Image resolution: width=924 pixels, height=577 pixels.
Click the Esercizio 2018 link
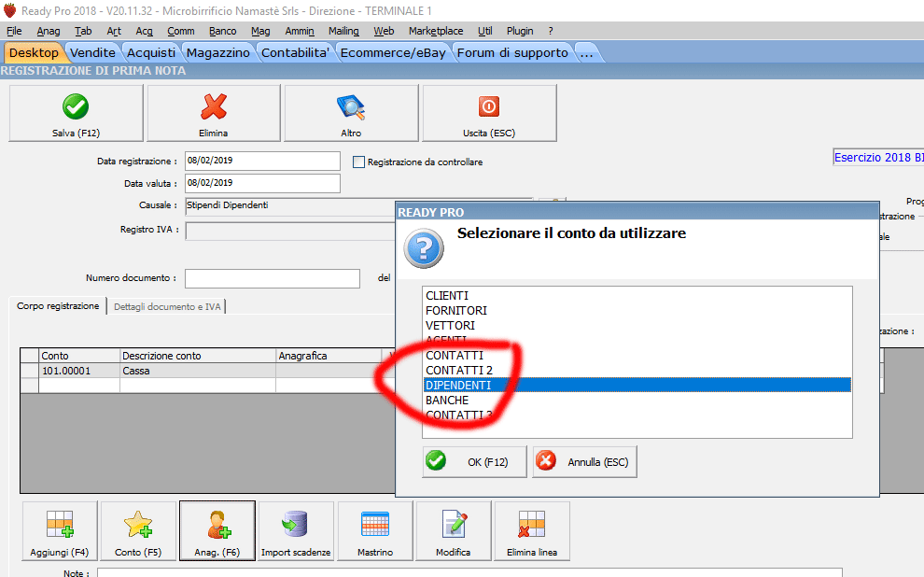tap(878, 158)
